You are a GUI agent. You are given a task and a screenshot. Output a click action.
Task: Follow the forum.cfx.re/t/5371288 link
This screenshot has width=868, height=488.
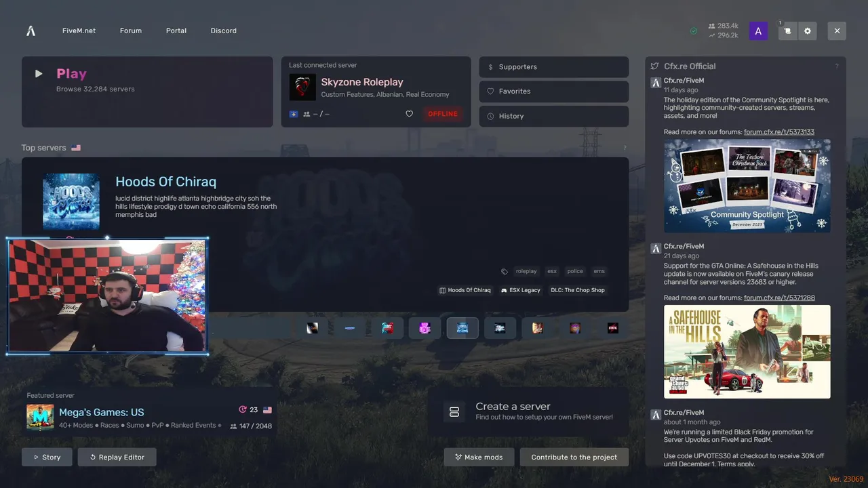click(779, 298)
